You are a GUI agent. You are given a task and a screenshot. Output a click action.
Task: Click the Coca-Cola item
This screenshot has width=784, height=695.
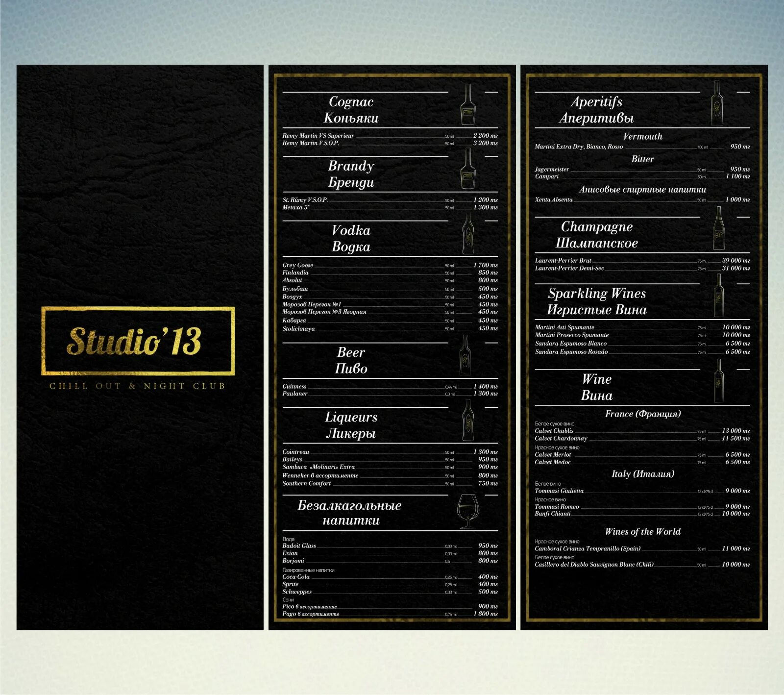[390, 577]
